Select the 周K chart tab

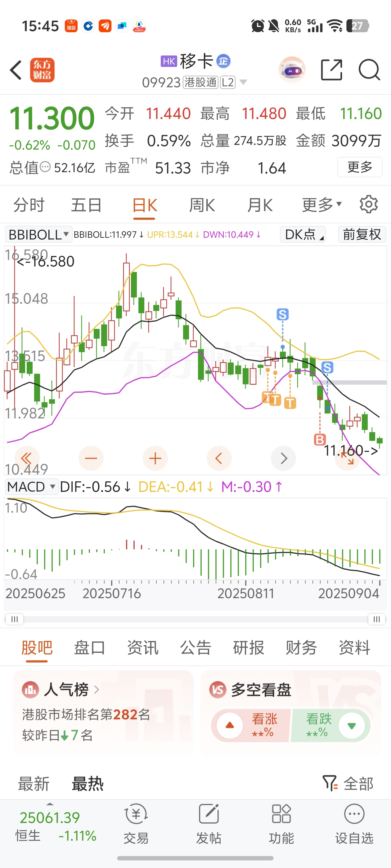(x=202, y=205)
